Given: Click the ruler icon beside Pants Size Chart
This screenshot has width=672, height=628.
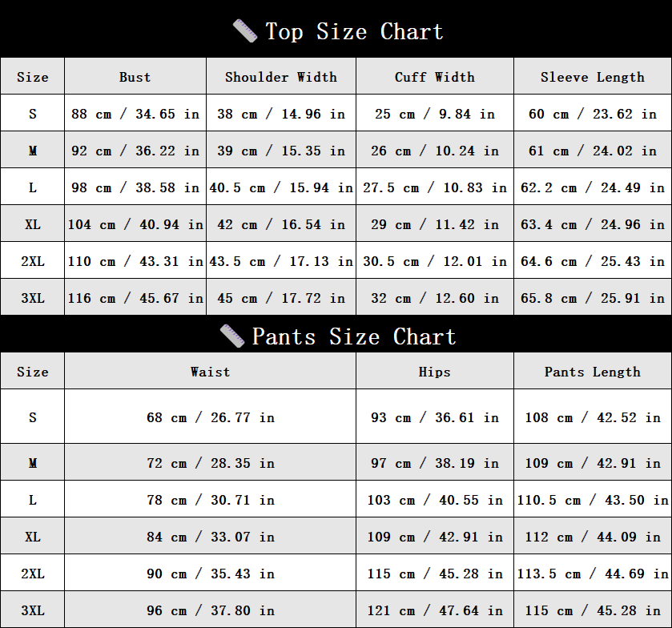Looking at the screenshot, I should [232, 336].
